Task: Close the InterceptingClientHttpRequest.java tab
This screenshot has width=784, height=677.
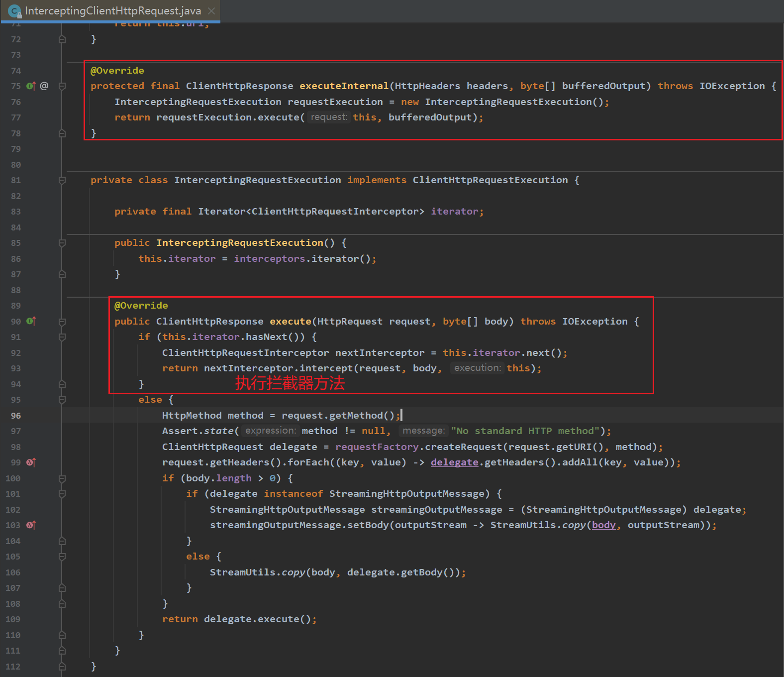Action: coord(211,11)
